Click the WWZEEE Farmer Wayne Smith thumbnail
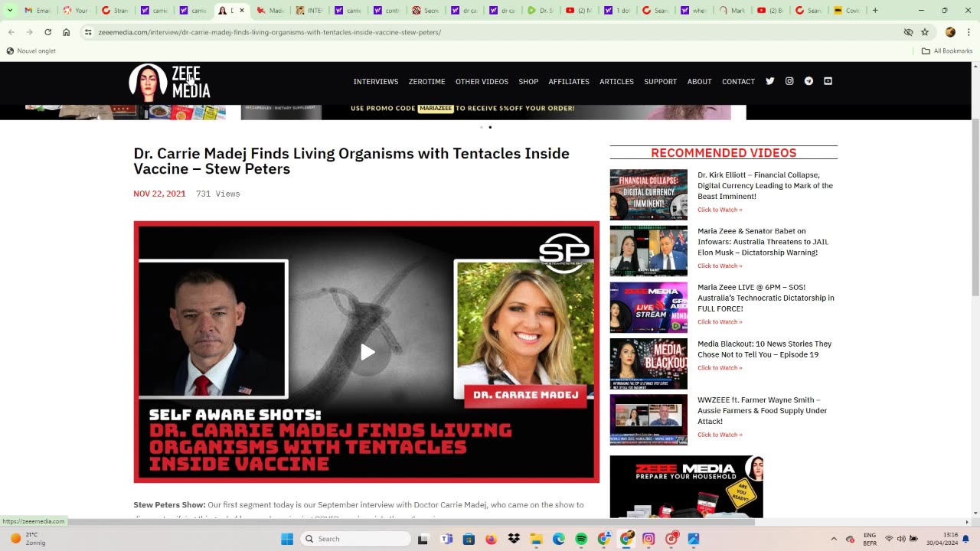This screenshot has width=980, height=551. tap(648, 419)
